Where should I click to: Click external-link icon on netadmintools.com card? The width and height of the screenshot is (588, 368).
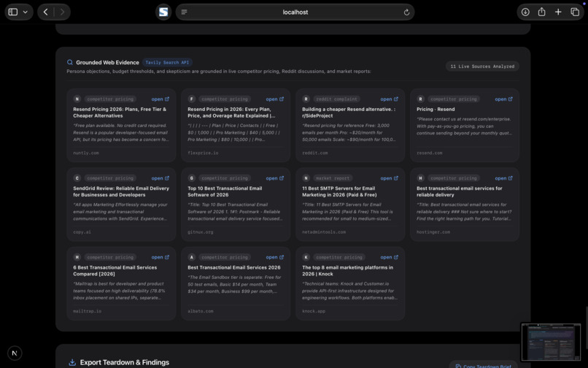coord(396,178)
